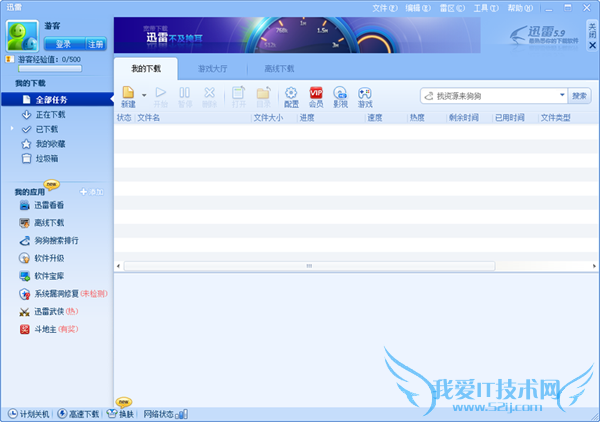The height and width of the screenshot is (422, 600).
Task: Click 计划关机 in status bar
Action: 29,414
